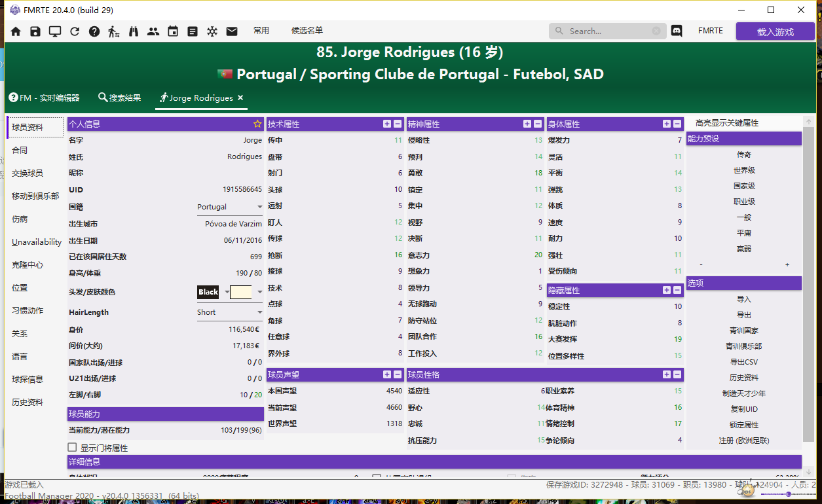Open hair color Black dropdown arrow
This screenshot has width=822, height=504.
click(x=227, y=292)
